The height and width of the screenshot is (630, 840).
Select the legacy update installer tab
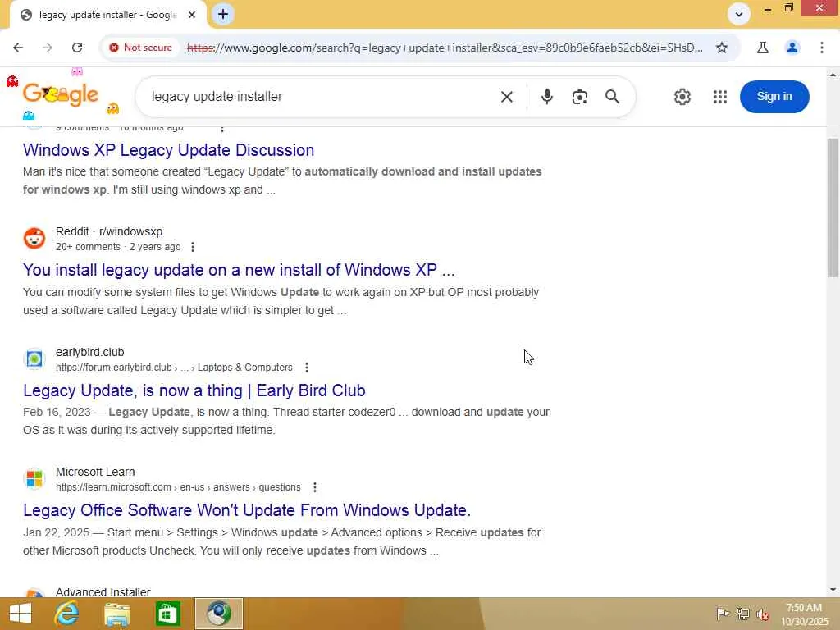(107, 15)
